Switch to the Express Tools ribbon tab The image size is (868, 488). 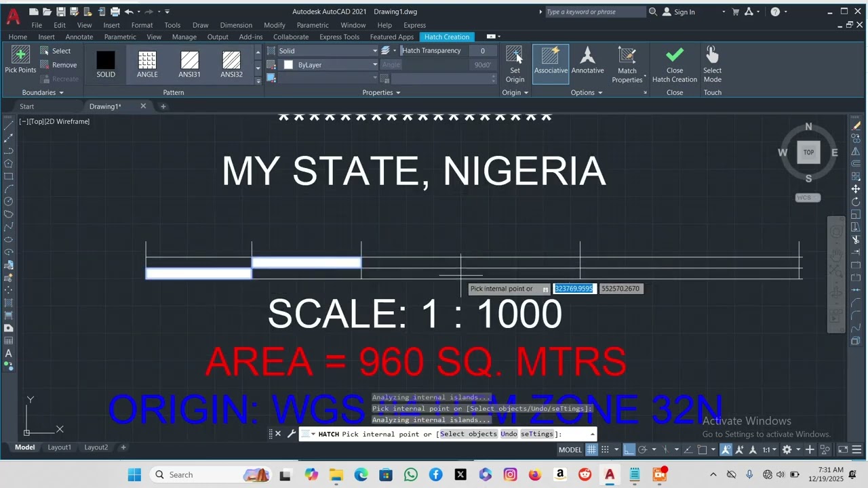click(x=339, y=37)
